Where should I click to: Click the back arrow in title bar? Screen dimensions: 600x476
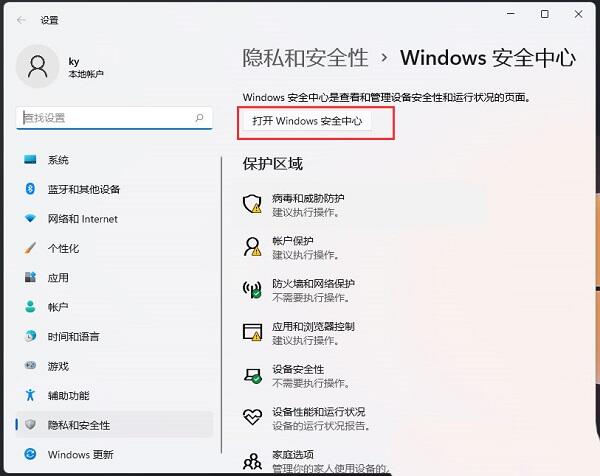coord(21,20)
